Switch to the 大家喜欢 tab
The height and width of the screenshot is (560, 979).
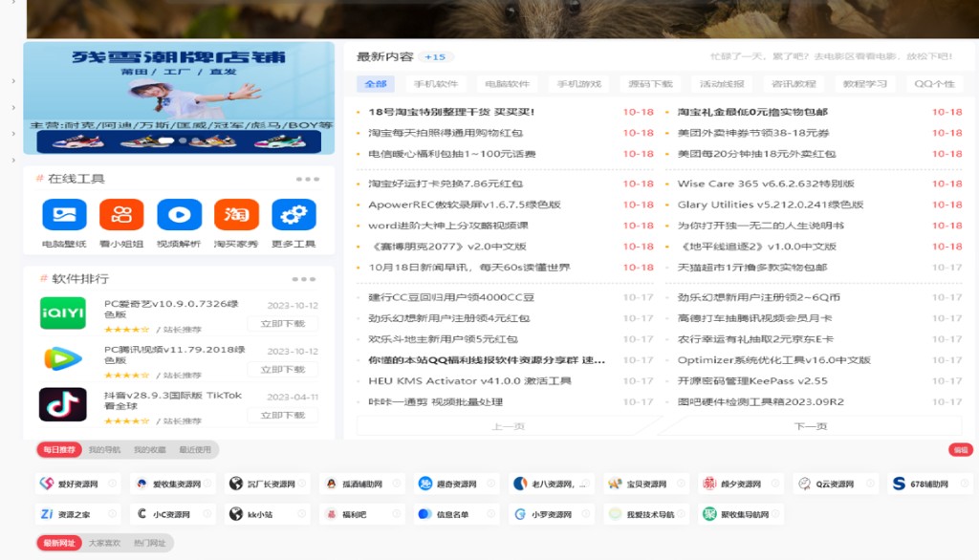pos(104,543)
